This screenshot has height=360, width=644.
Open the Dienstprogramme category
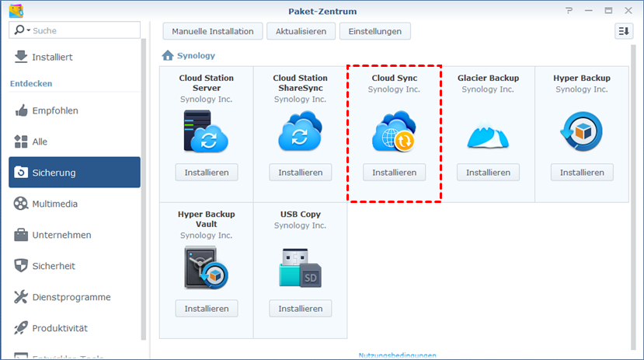pos(75,297)
